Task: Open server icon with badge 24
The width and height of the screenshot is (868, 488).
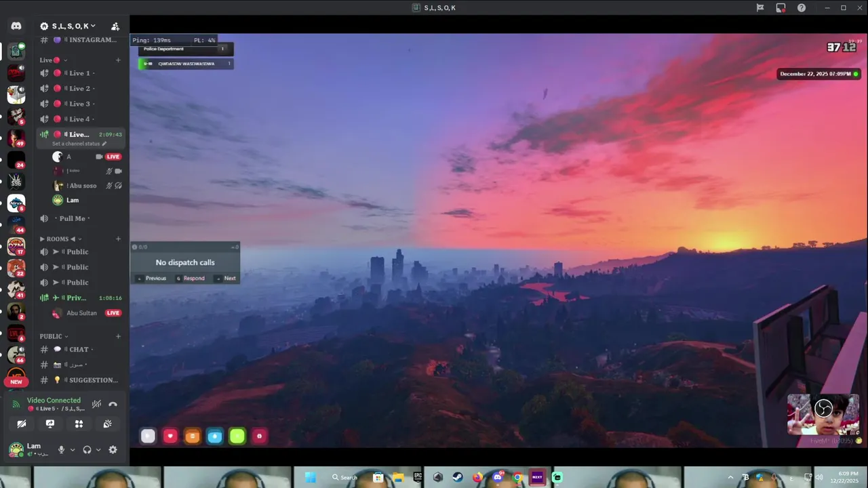Action: tap(16, 160)
